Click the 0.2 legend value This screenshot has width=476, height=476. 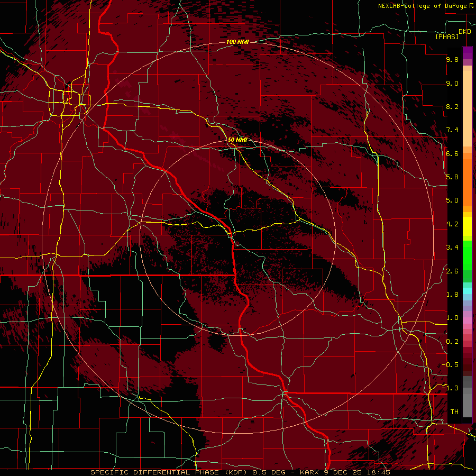pos(452,342)
